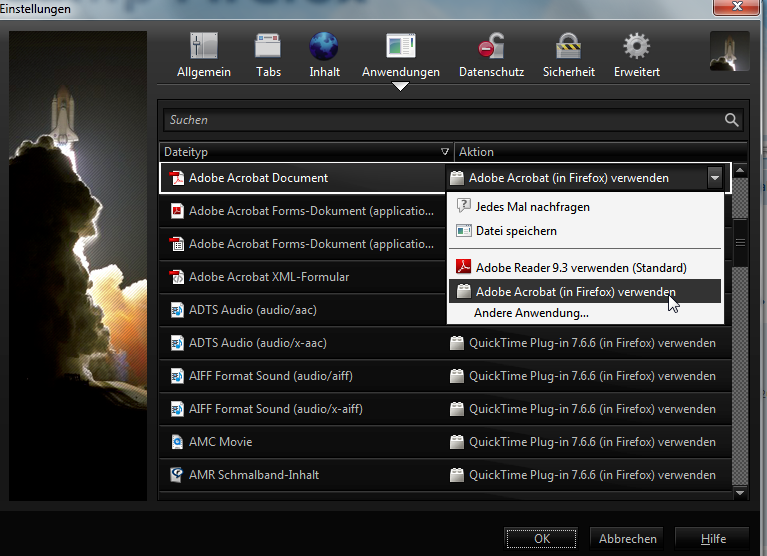Click the space shuttle persona thumbnail

(729, 51)
